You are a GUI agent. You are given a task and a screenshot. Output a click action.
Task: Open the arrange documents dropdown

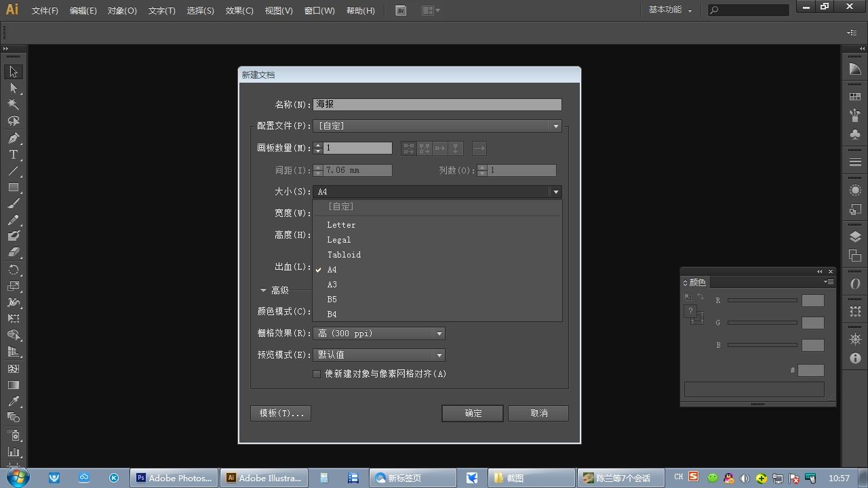pos(431,10)
